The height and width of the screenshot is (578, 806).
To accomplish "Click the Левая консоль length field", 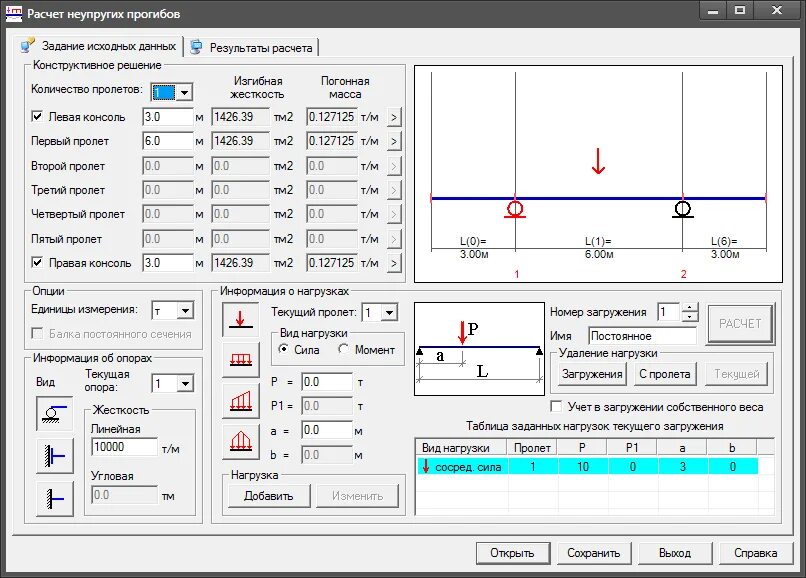I will click(x=168, y=117).
